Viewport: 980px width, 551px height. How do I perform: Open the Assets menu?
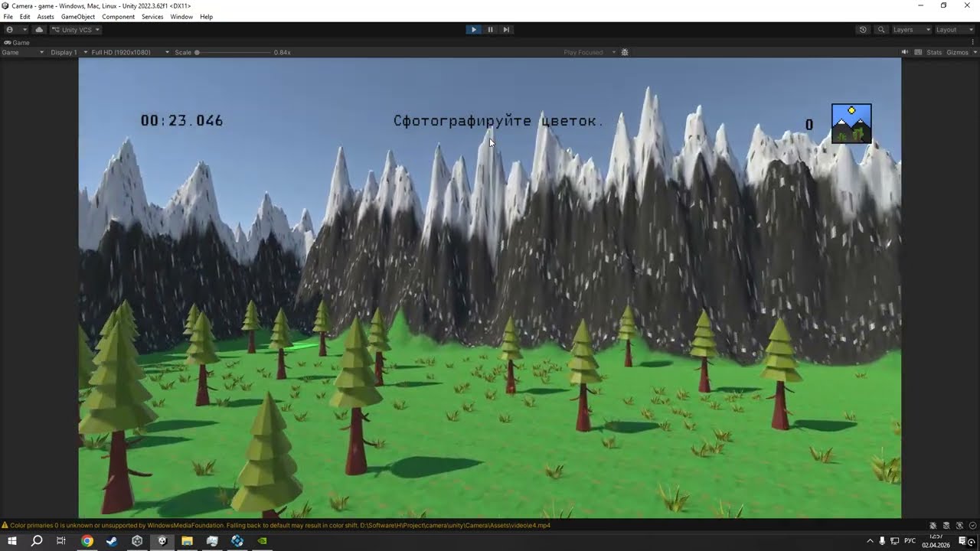coord(46,17)
